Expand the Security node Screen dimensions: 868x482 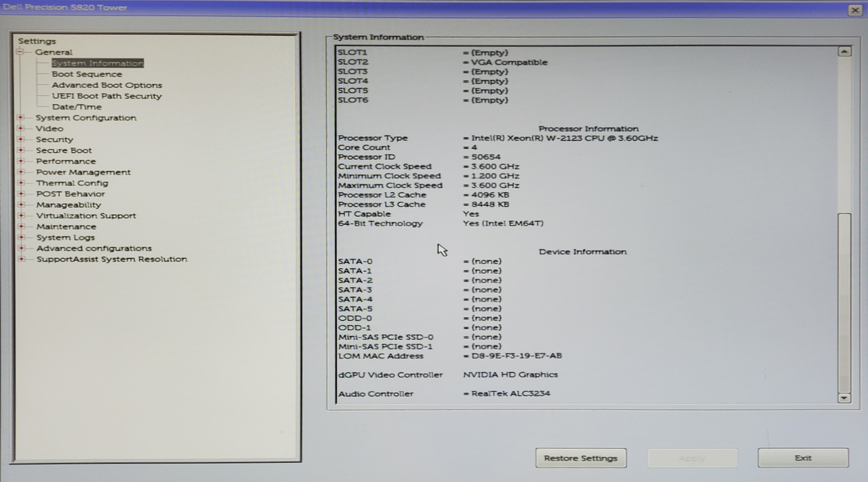pyautogui.click(x=21, y=140)
